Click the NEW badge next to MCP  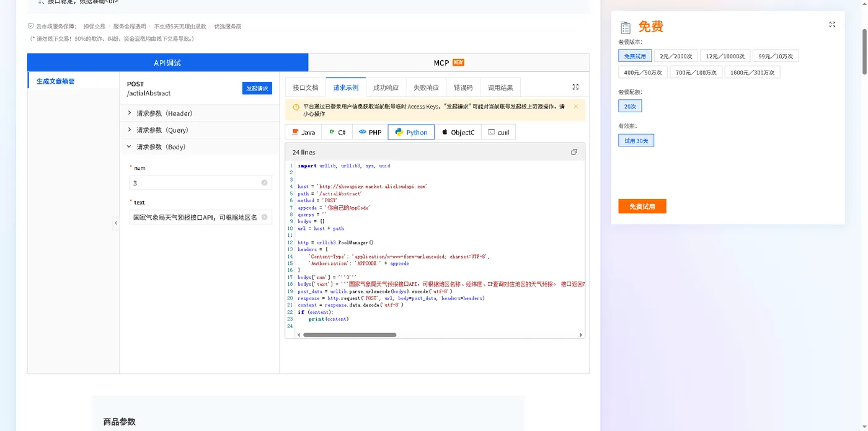pos(458,63)
